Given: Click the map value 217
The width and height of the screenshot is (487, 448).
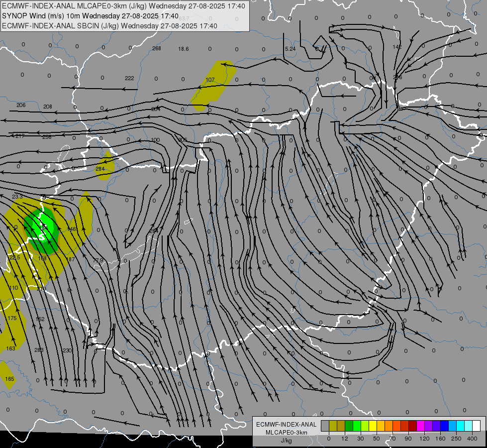Looking at the screenshot, I should point(20,136).
